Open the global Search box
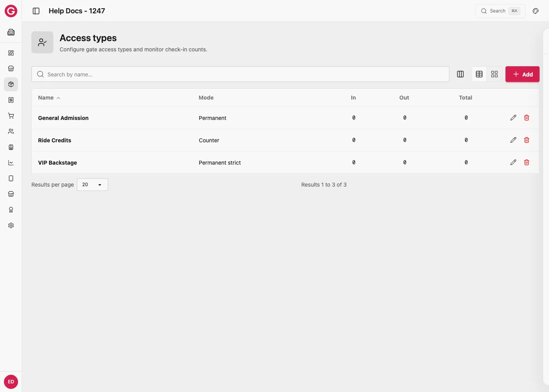The height and width of the screenshot is (392, 549). [500, 11]
